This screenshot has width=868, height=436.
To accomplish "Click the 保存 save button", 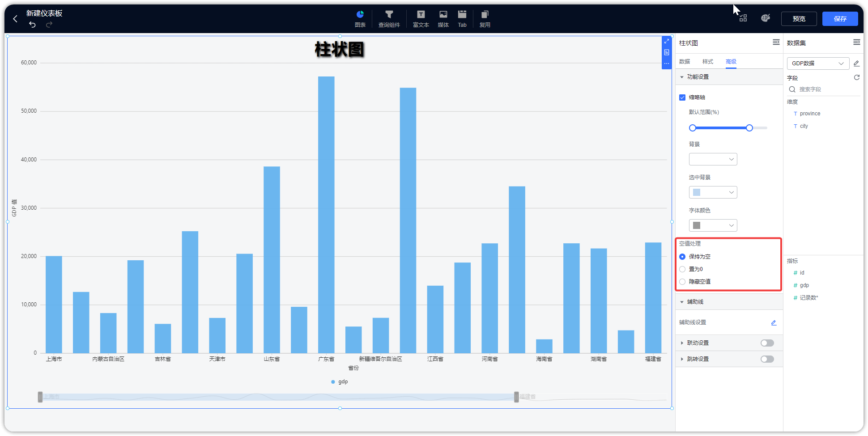I will [x=840, y=19].
